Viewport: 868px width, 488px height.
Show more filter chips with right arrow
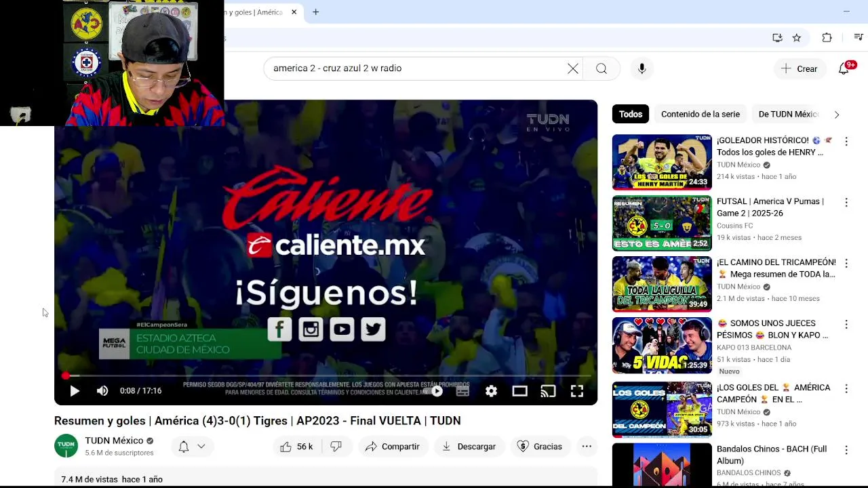[x=837, y=115]
